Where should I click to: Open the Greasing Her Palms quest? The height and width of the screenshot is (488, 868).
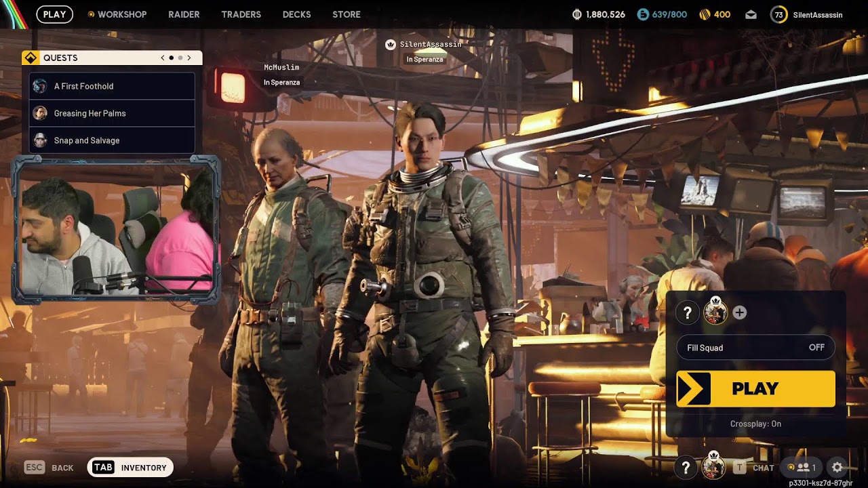click(x=112, y=113)
